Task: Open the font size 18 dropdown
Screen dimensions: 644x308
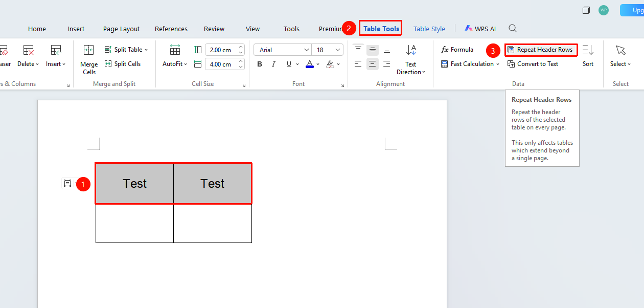Action: [x=338, y=50]
